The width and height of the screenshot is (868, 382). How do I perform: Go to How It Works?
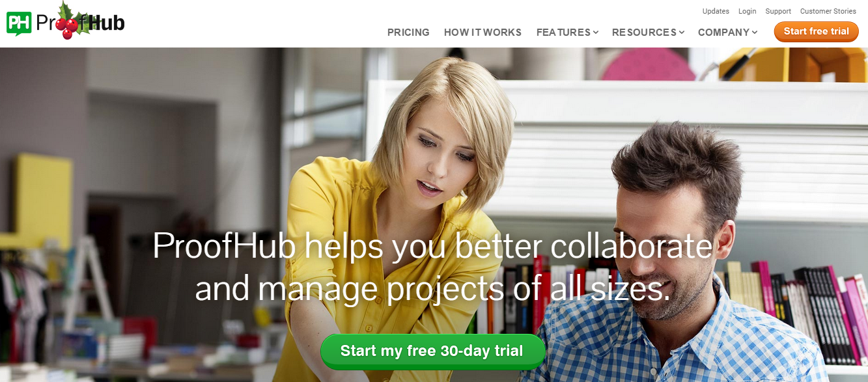pyautogui.click(x=483, y=33)
